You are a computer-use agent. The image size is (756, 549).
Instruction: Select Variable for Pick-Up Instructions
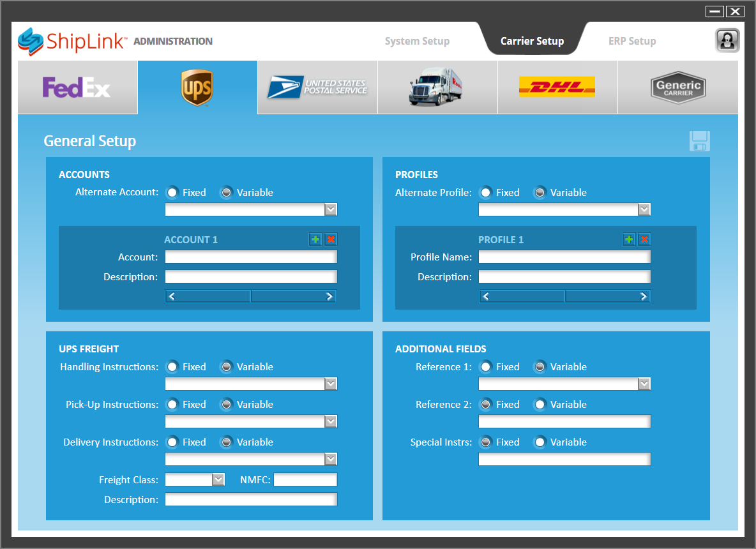226,405
